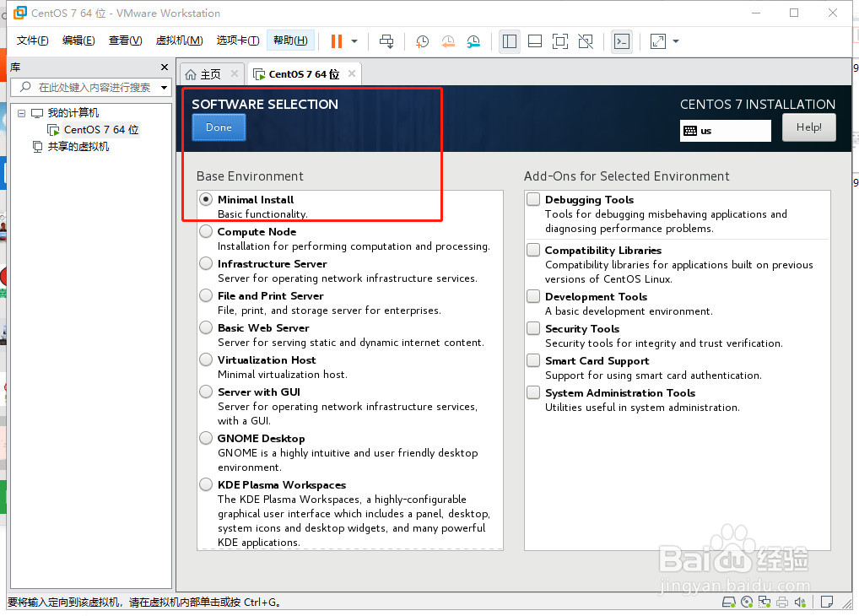Image resolution: width=859 pixels, height=616 pixels.
Task: Click the printer status bar icon
Action: (x=782, y=602)
